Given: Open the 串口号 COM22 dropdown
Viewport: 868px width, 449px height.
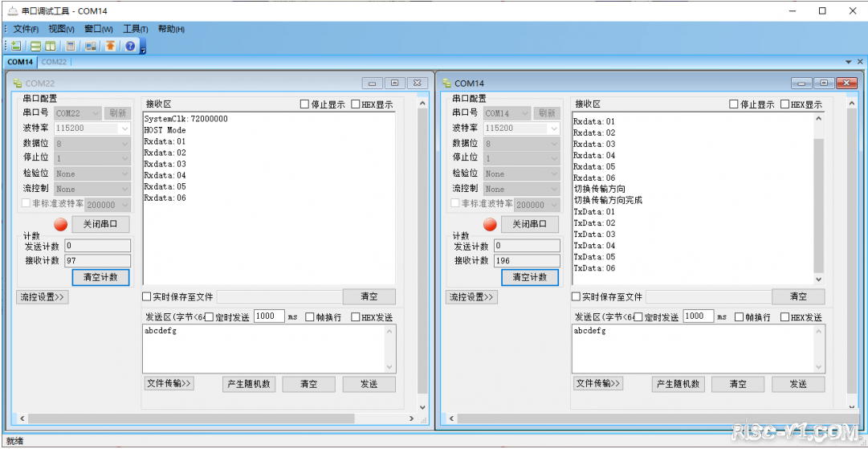Looking at the screenshot, I should pyautogui.click(x=78, y=113).
